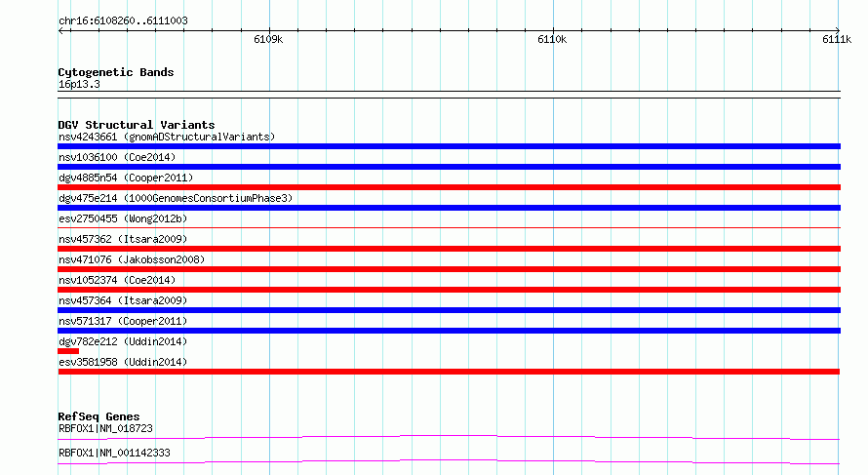Screen dimensions: 868x475
Task: Click the cytogenetic band 16p13.3 double line
Action: pos(449,95)
